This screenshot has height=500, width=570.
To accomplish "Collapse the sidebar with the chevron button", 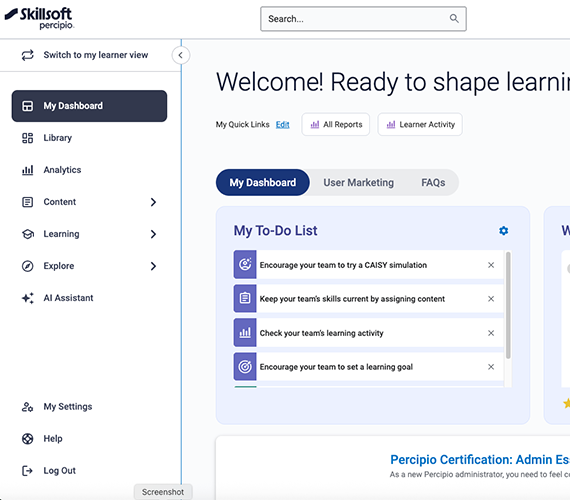I will click(x=181, y=55).
